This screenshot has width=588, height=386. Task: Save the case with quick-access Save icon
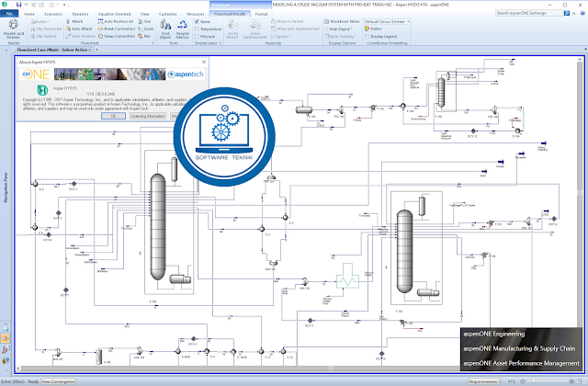(18, 5)
